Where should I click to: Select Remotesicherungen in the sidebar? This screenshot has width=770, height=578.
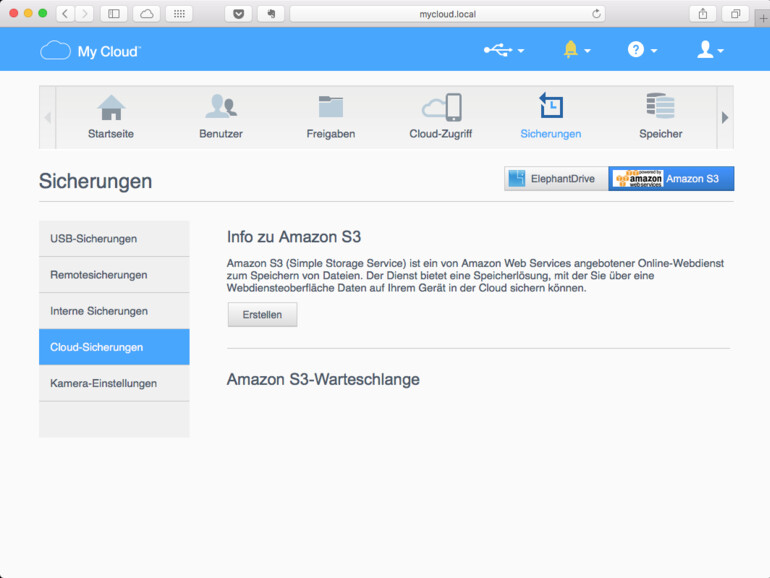114,275
